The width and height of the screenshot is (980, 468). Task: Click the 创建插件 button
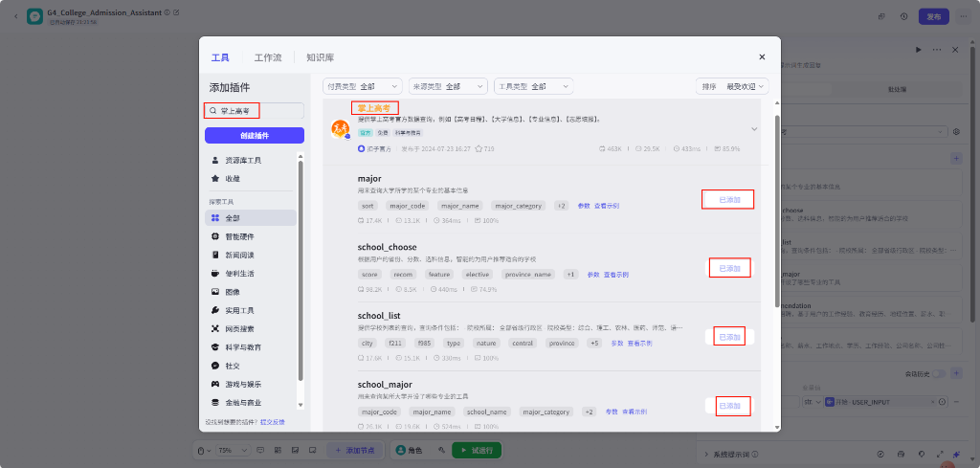coord(255,136)
